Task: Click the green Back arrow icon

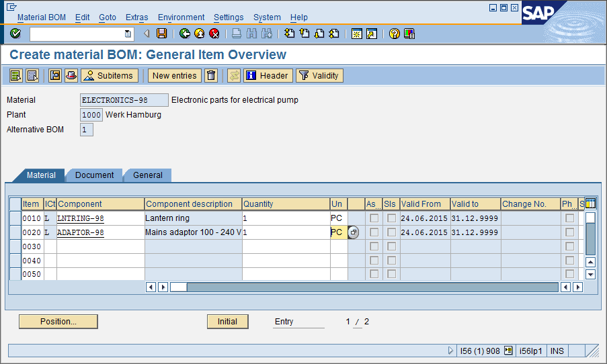Action: point(185,34)
